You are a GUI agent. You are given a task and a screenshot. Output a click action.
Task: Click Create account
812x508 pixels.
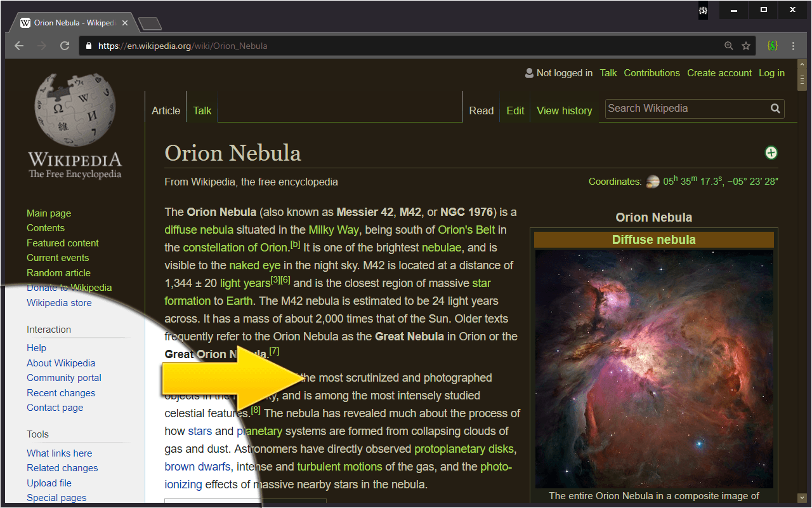point(719,73)
